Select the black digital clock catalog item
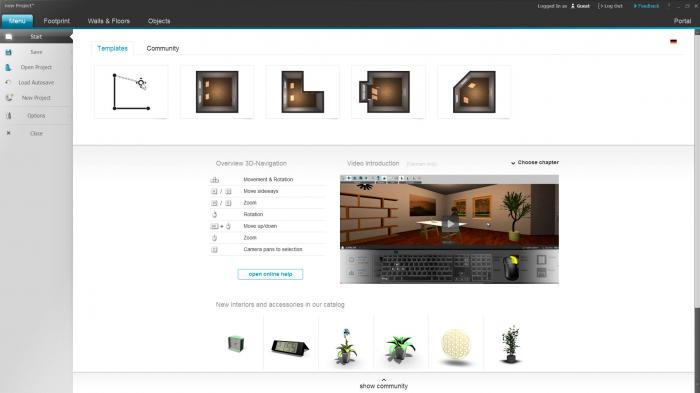 coord(290,347)
